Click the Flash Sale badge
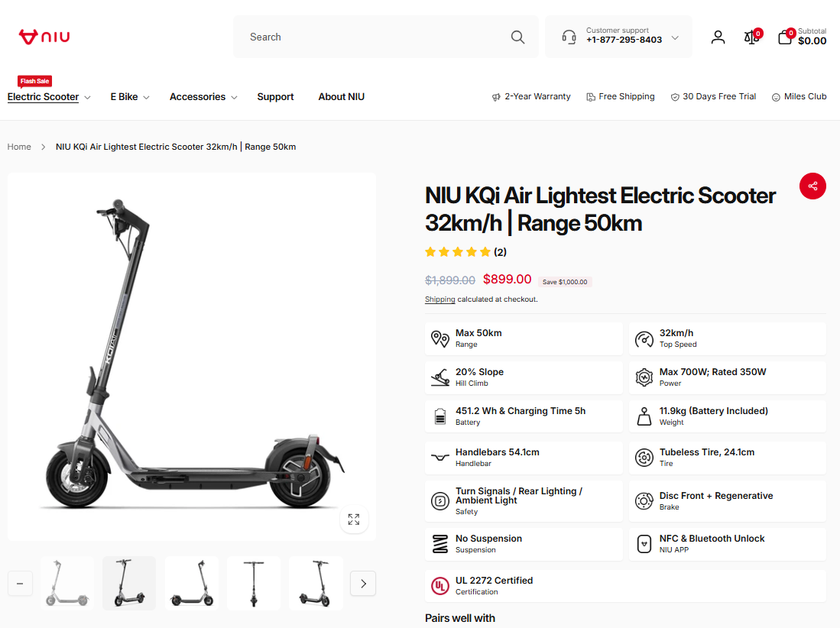840x628 pixels. 35,82
